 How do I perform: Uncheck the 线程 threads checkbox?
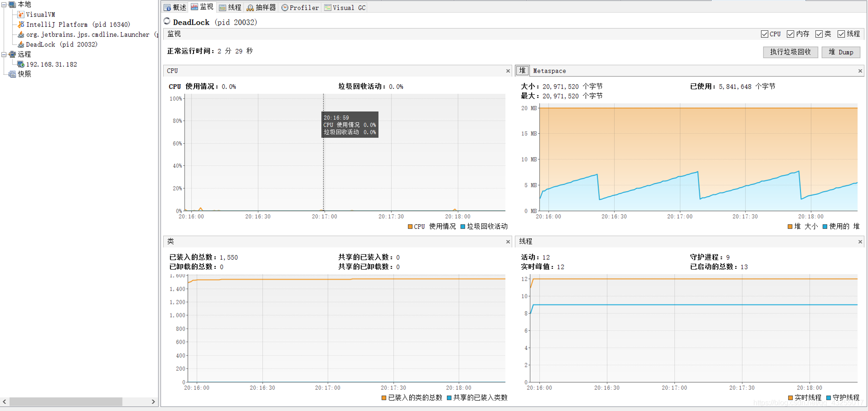(841, 34)
